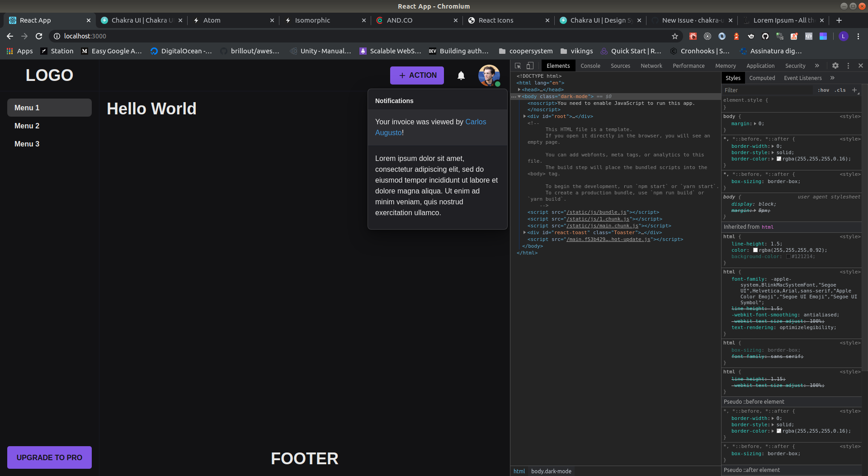Open the DevTools customize kebab menu
The width and height of the screenshot is (868, 476).
[x=848, y=66]
